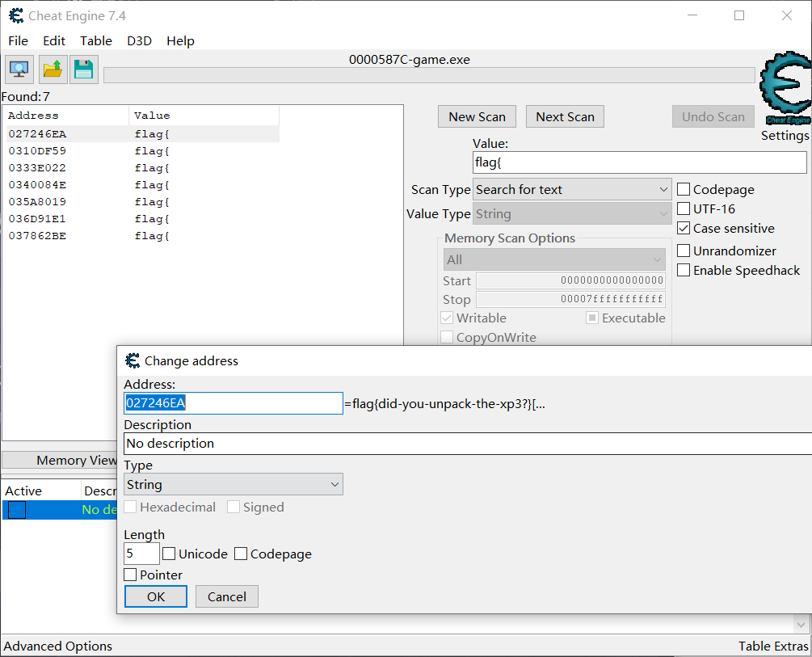Open the Scan Type dropdown

(571, 190)
